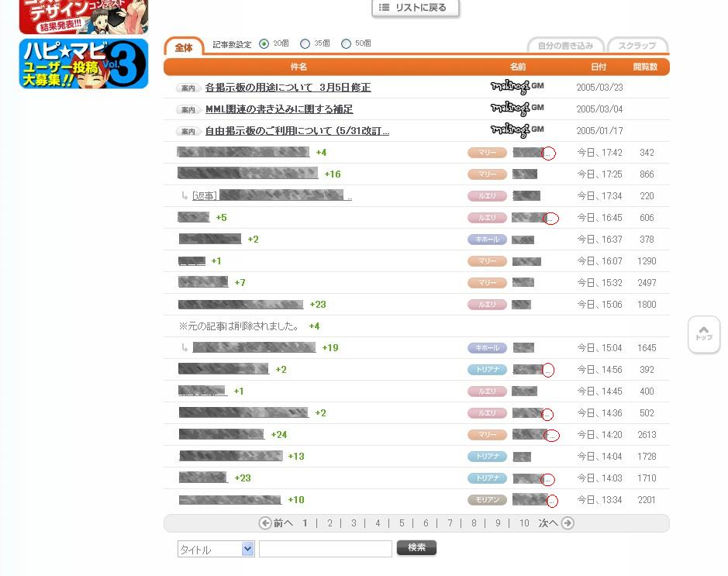Switch to the 全体 tab
728x576 pixels.
pos(184,47)
